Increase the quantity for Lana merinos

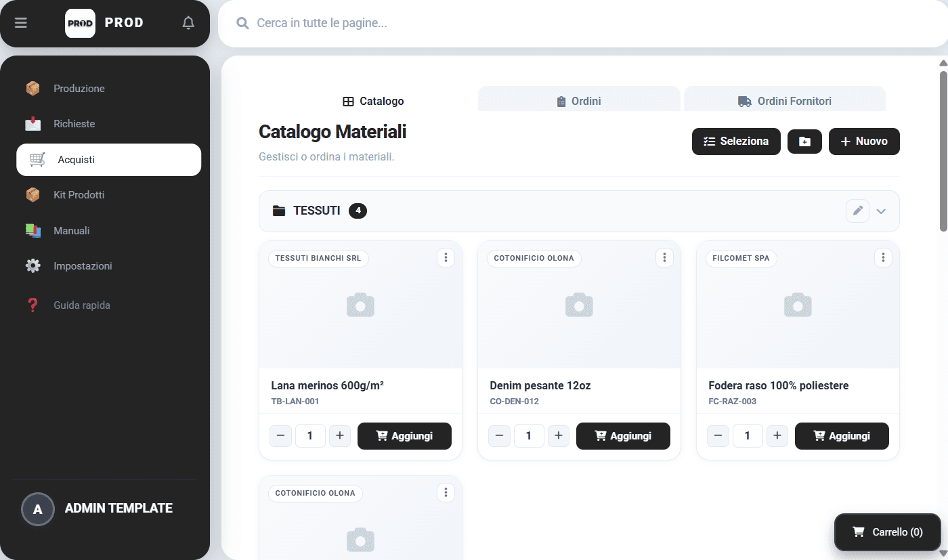coord(340,436)
